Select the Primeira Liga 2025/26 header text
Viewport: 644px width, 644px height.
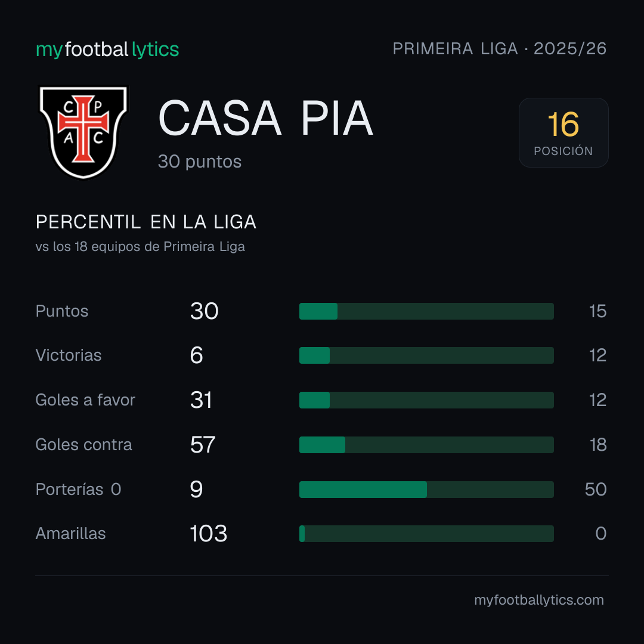(x=500, y=49)
